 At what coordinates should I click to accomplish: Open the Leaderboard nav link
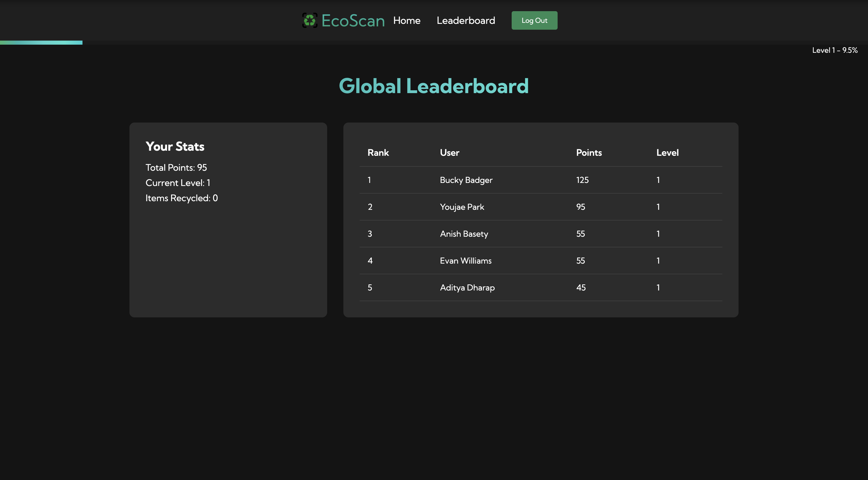coord(466,21)
